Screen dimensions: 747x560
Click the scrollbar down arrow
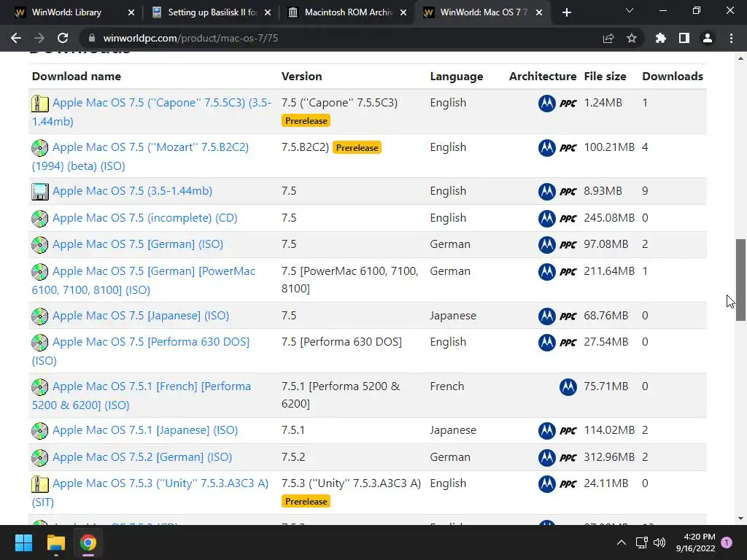740,518
